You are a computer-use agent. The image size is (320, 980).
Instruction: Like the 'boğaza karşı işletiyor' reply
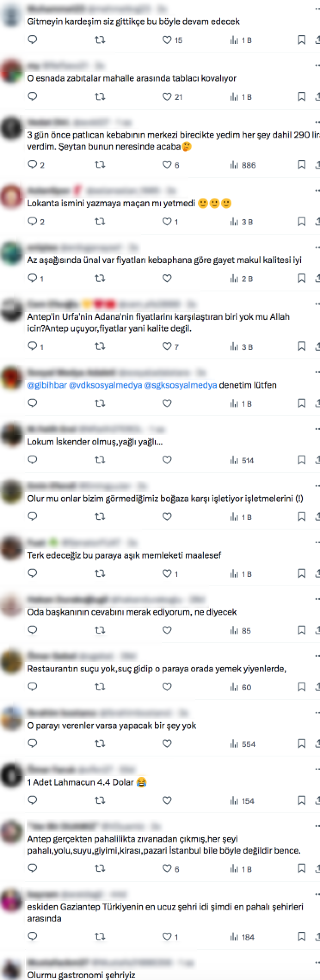pyautogui.click(x=167, y=517)
